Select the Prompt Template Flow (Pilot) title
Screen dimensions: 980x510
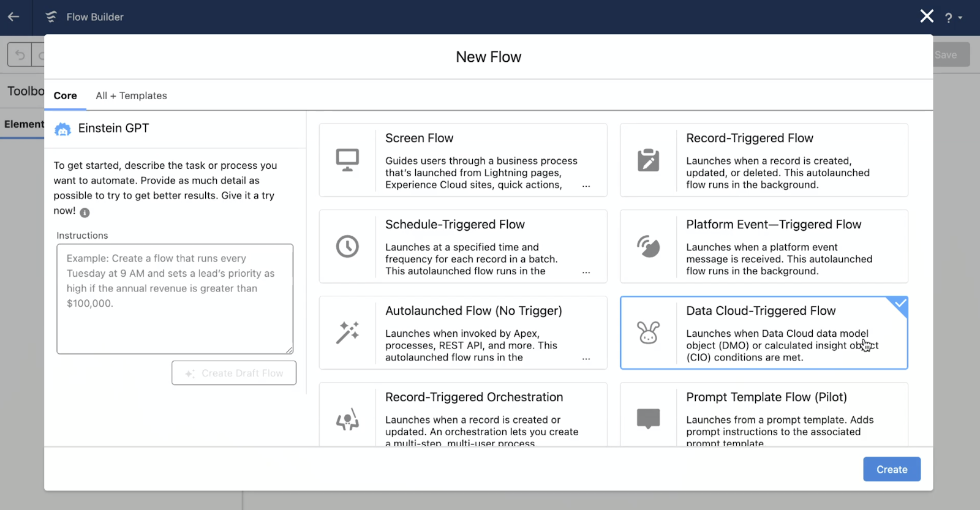click(x=766, y=397)
